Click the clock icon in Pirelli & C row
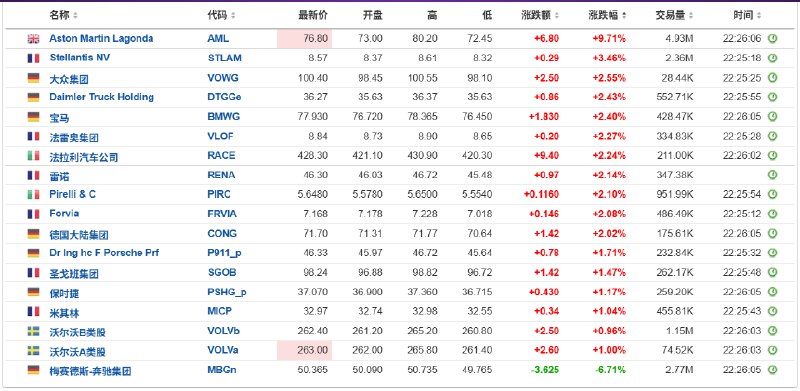 pyautogui.click(x=772, y=194)
